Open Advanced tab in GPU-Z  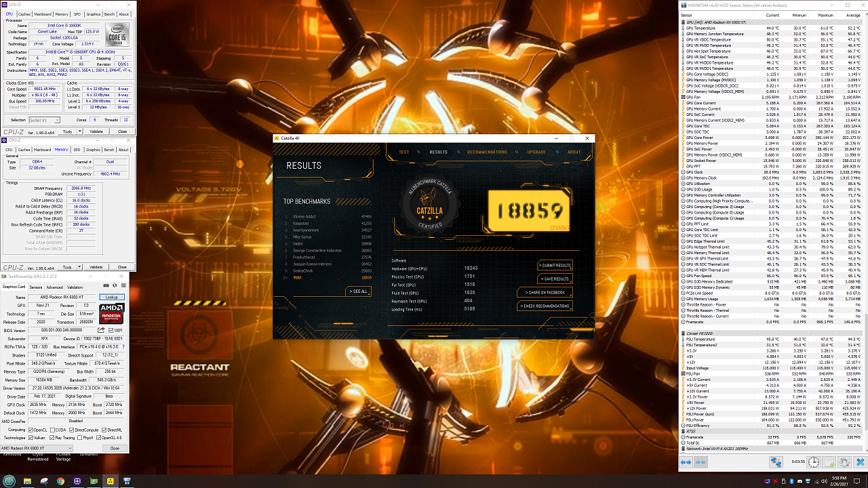coord(55,287)
